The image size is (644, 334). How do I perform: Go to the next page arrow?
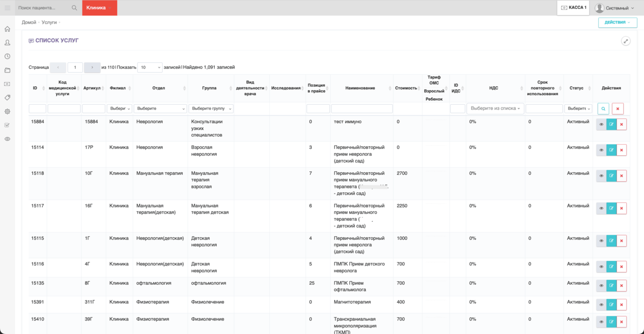(x=92, y=68)
